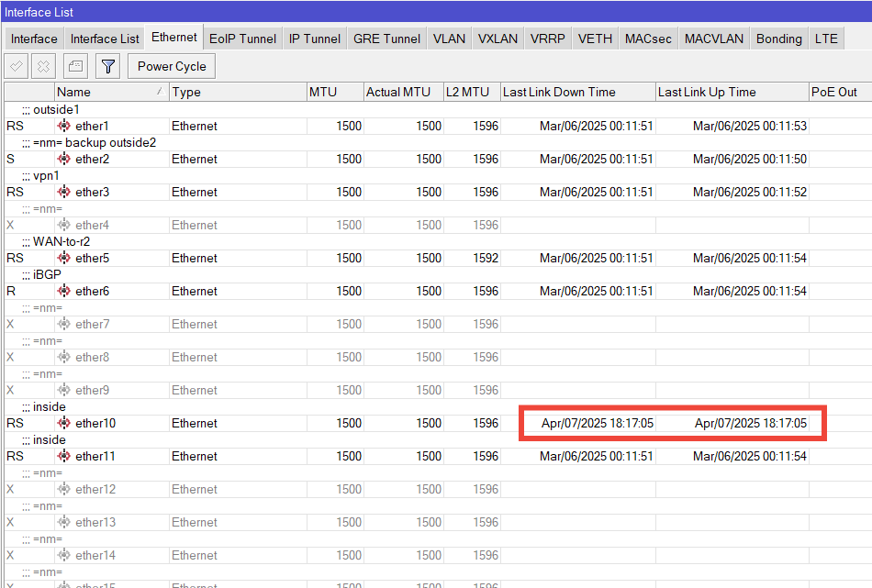872x588 pixels.
Task: Open the IP Tunnel tab
Action: pyautogui.click(x=314, y=39)
